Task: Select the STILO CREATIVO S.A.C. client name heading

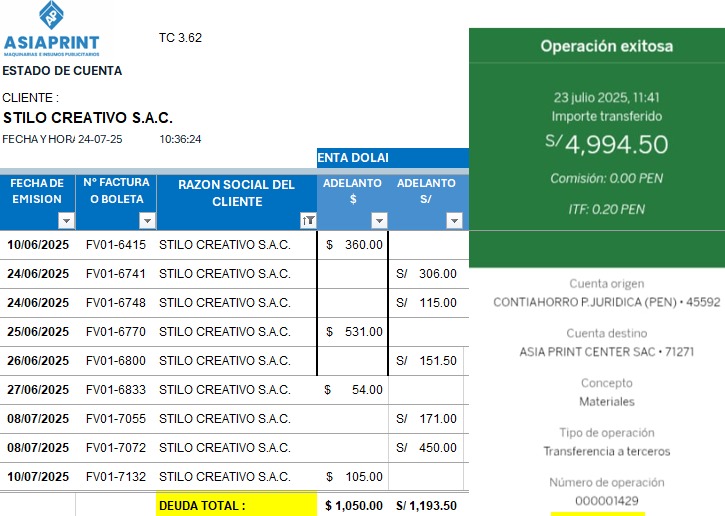Action: coord(88,118)
